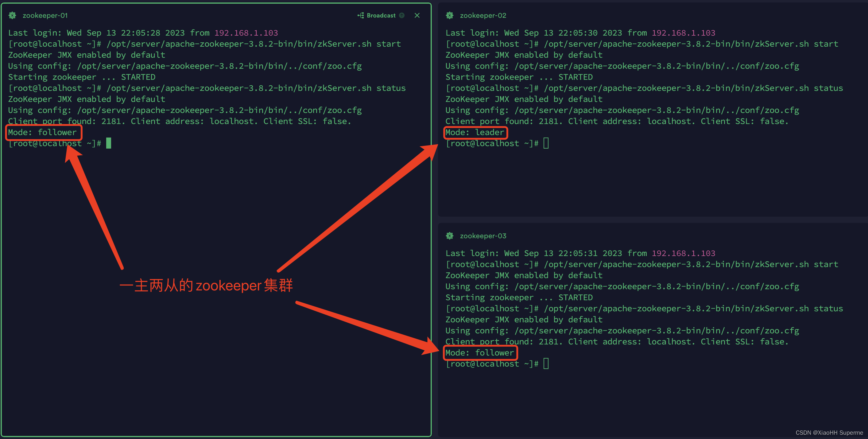The image size is (868, 439).
Task: Select the zookeeper-03 pane title
Action: click(x=483, y=236)
